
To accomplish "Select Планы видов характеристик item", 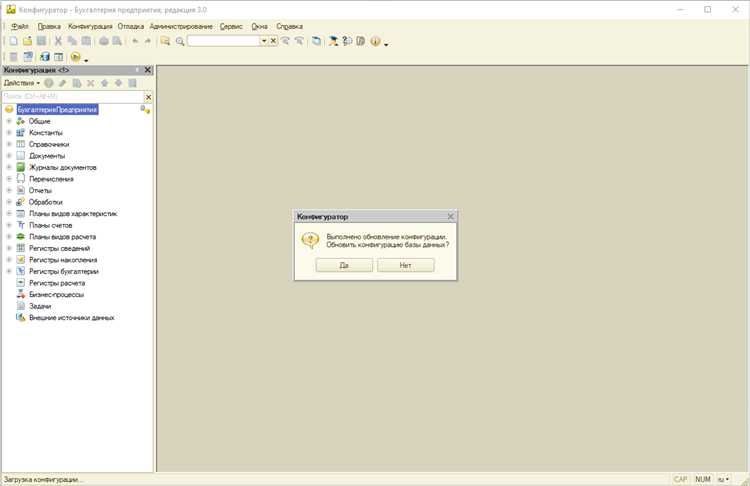I will pyautogui.click(x=73, y=214).
